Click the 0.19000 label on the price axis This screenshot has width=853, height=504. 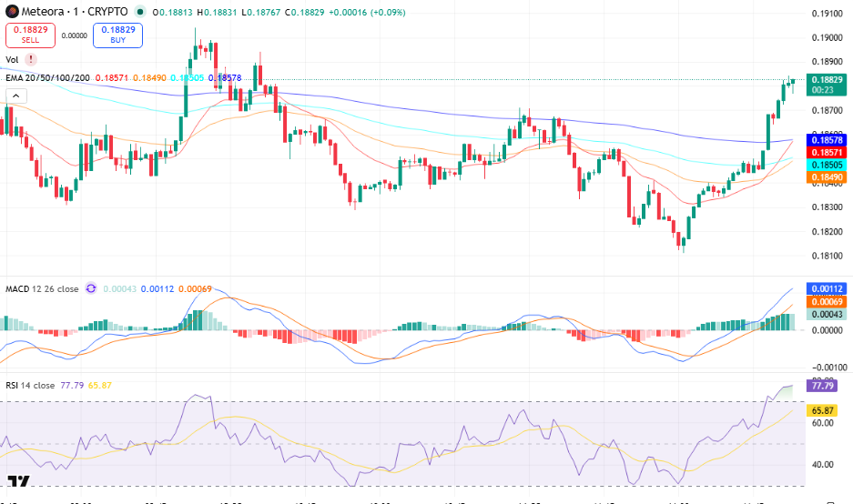coord(827,37)
